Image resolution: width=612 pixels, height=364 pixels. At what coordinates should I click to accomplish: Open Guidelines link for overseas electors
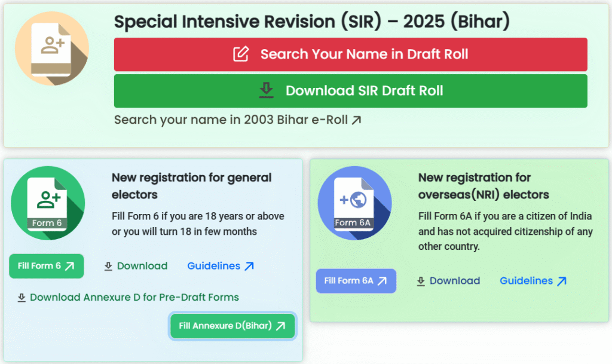[x=526, y=281]
